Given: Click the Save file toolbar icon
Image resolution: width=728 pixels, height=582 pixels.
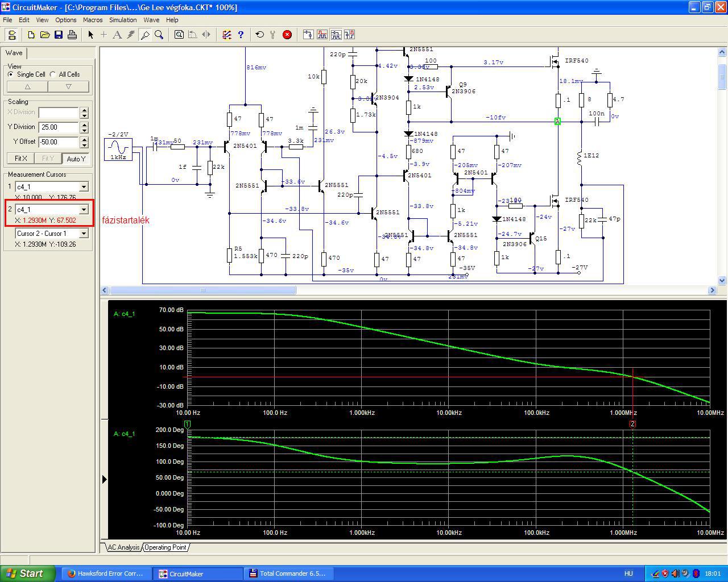Looking at the screenshot, I should coord(59,35).
